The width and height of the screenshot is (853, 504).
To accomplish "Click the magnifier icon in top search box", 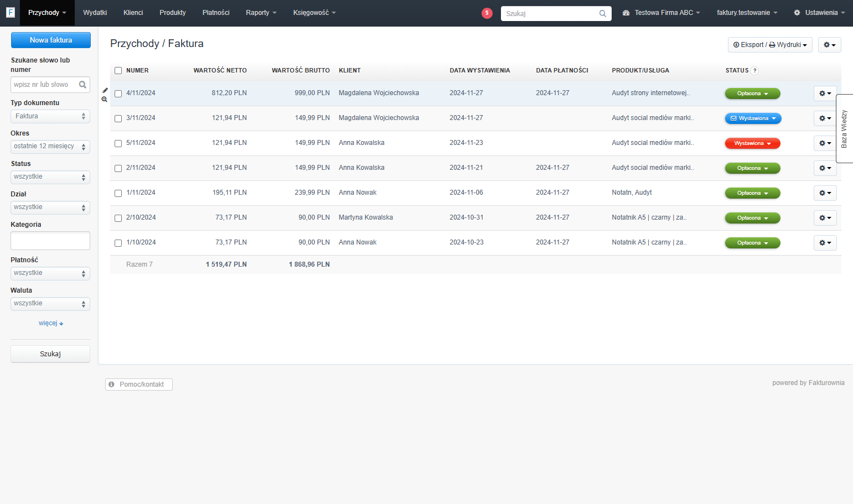I will tap(603, 14).
